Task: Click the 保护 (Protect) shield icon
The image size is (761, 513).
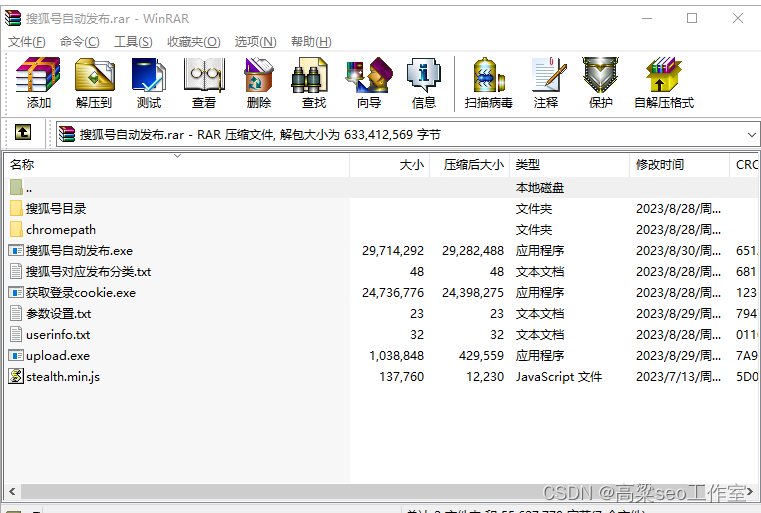Action: tap(600, 75)
